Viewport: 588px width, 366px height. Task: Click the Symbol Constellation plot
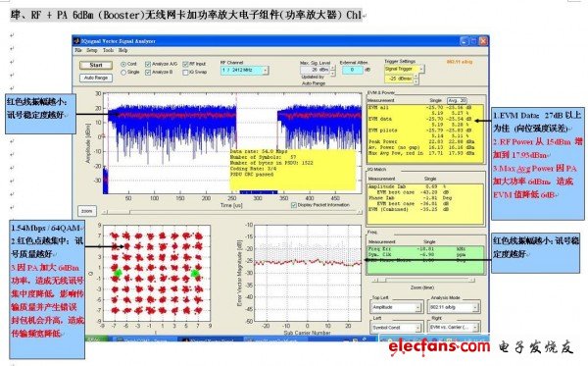tap(157, 274)
